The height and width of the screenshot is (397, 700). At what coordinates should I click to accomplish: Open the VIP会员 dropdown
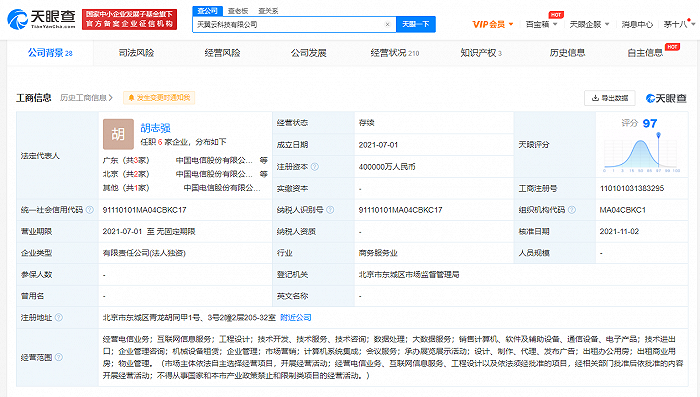pyautogui.click(x=493, y=24)
